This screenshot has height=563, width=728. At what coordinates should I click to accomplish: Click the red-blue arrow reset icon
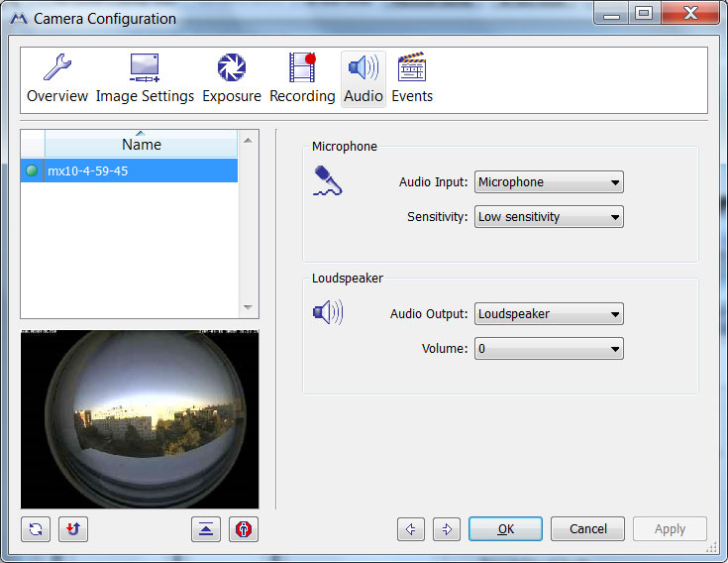[x=73, y=529]
